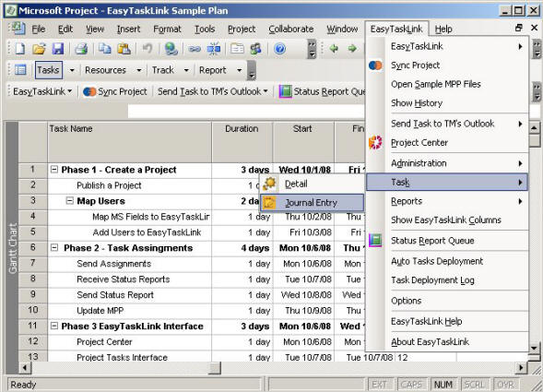Viewport: 543px width, 392px height.
Task: Click the Project Guide toggle icon
Action: 20,70
